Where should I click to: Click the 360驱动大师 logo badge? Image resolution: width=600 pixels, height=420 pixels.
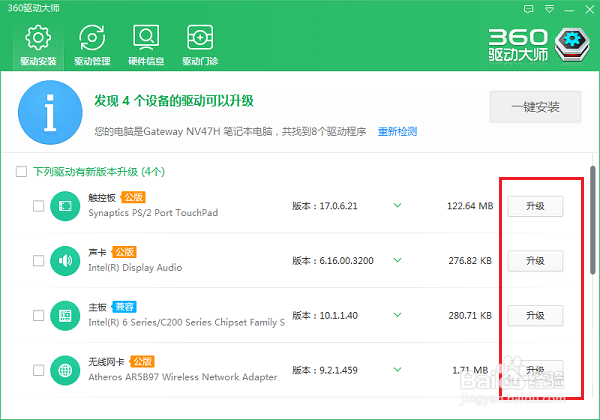tap(572, 44)
